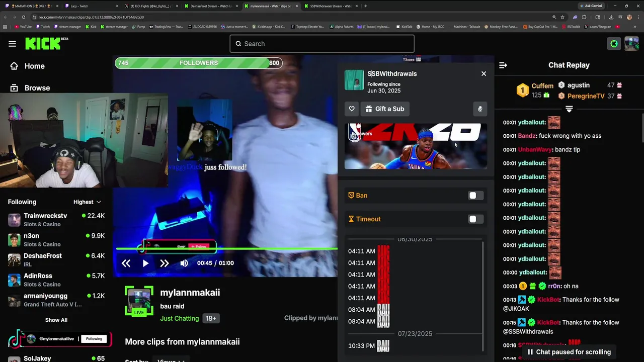
Task: Switch to the DeshaeFrost Stream tab
Action: click(x=211, y=6)
